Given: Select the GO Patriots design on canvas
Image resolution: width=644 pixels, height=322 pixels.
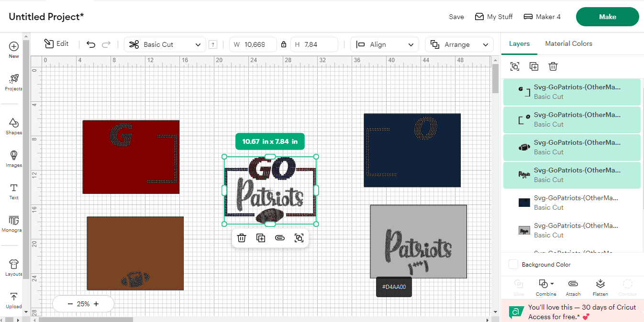Looking at the screenshot, I should (x=270, y=191).
